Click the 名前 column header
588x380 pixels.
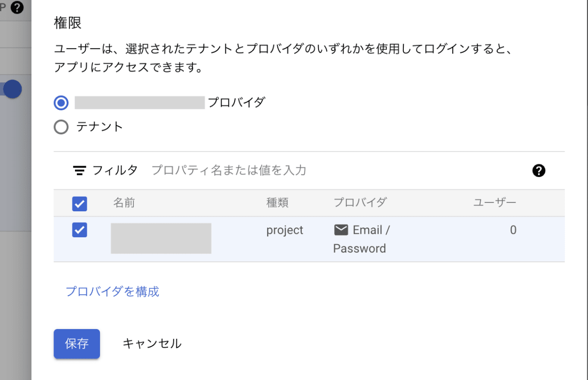coord(124,203)
